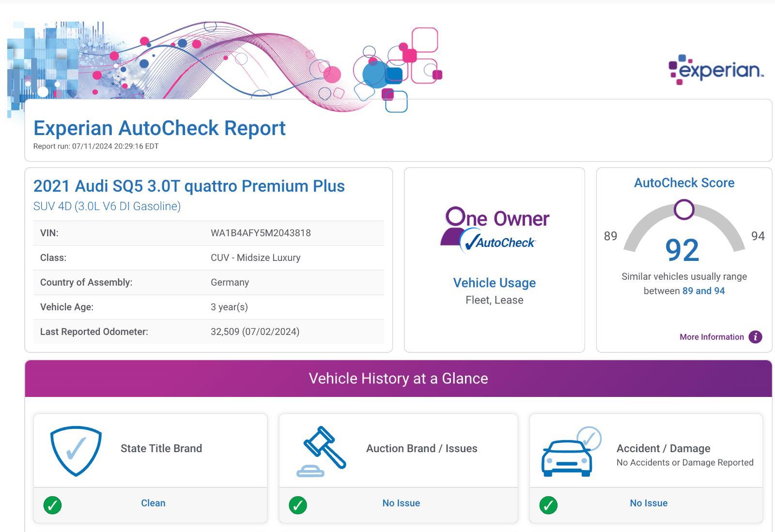Click the Last Reported Odometer label

(94, 332)
